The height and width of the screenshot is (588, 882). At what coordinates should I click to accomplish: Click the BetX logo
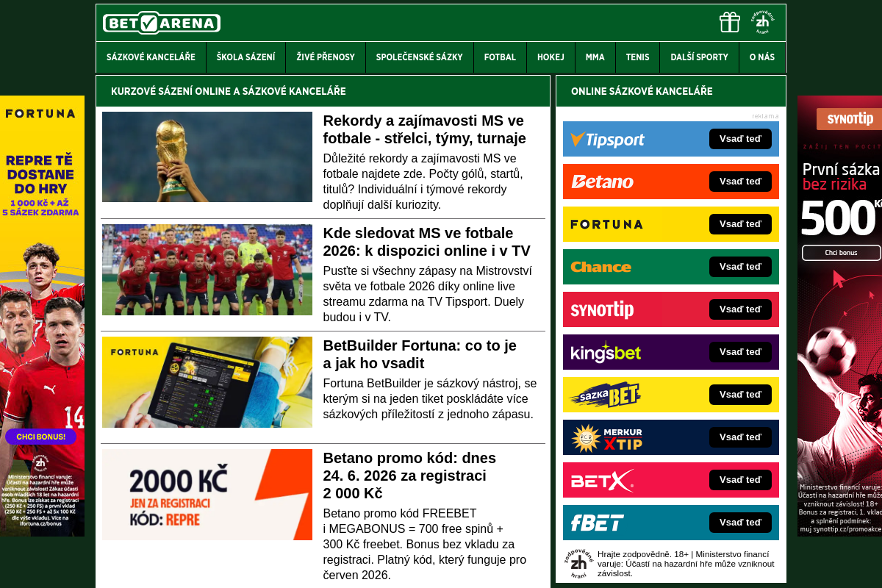click(x=602, y=480)
